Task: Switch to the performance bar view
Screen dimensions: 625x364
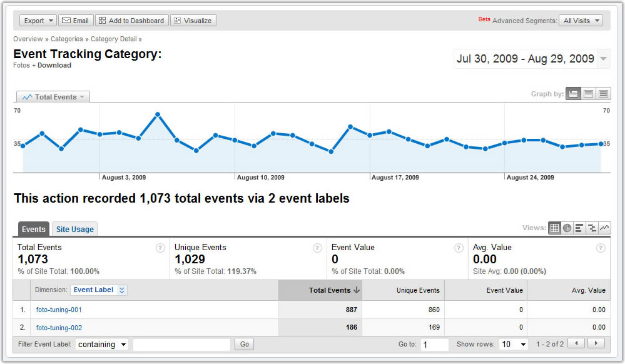Action: [x=579, y=228]
